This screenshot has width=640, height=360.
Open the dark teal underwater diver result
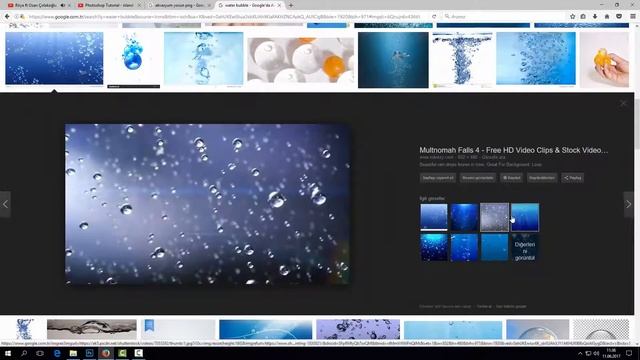tap(393, 60)
